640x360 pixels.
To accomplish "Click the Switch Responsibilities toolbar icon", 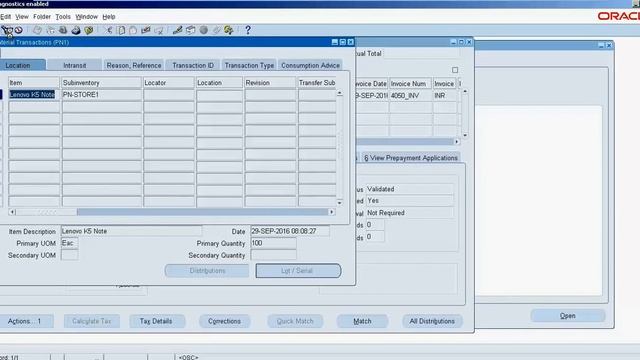I will pyautogui.click(x=63, y=30).
